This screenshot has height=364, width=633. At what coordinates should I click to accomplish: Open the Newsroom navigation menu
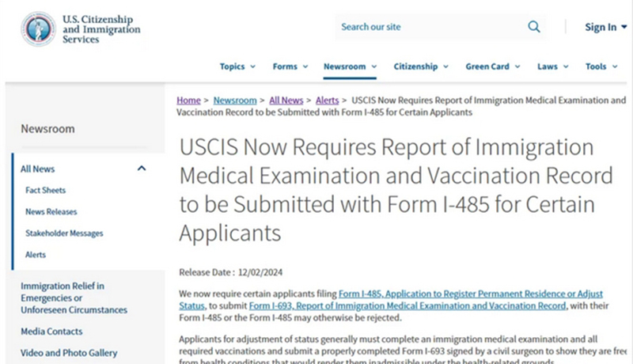tap(350, 66)
